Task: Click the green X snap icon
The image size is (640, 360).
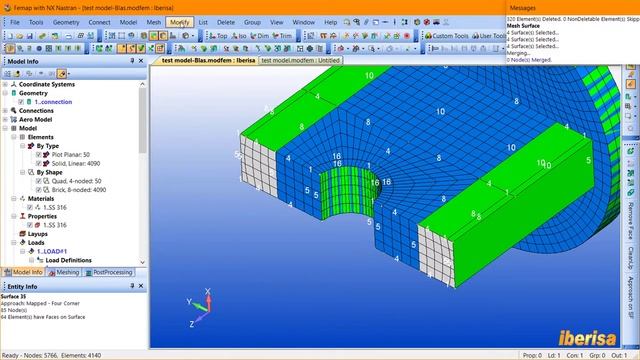Action: [151, 49]
